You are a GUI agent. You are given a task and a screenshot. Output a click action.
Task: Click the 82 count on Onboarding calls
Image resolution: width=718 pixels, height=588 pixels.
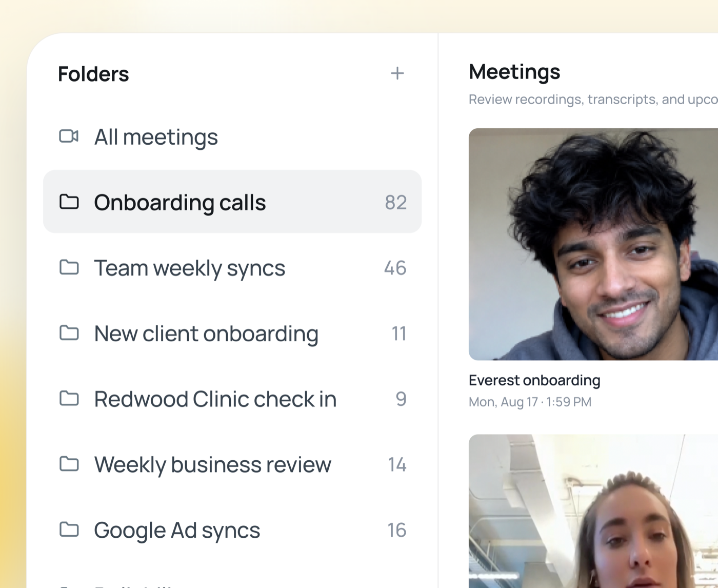[396, 202]
